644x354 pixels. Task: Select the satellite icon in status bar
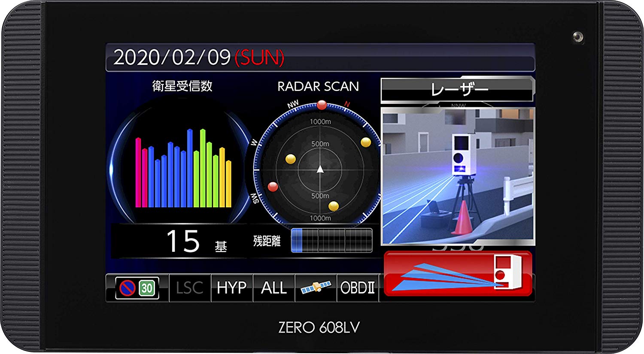316,287
